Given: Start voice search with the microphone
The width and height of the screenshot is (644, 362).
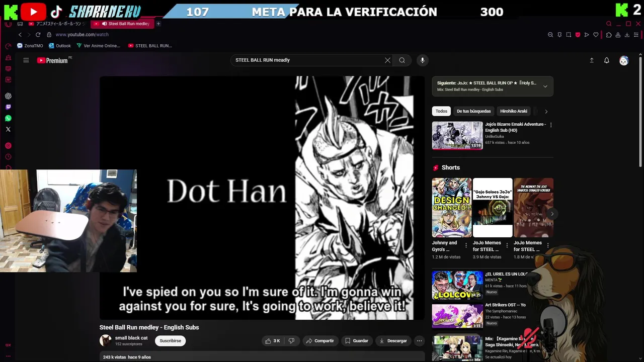Looking at the screenshot, I should [x=423, y=60].
